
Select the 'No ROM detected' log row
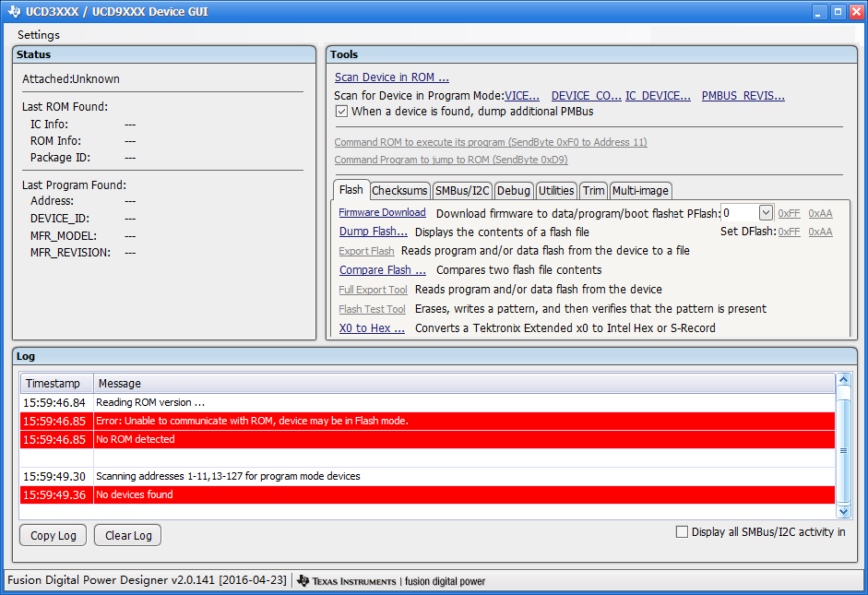[427, 439]
